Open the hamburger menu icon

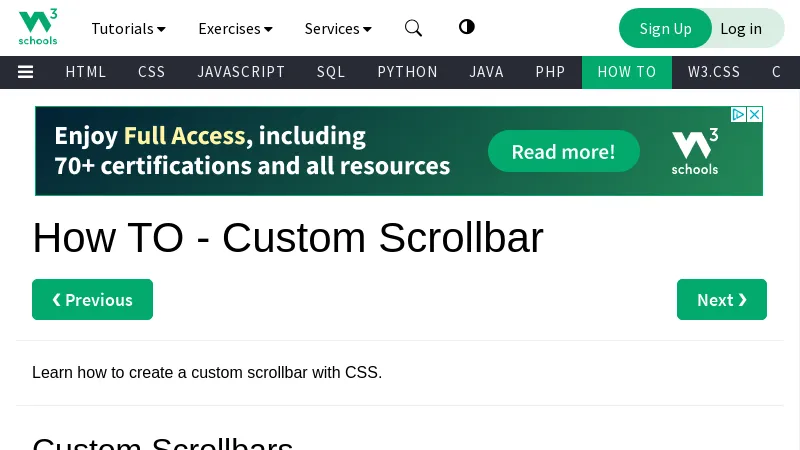pyautogui.click(x=26, y=72)
